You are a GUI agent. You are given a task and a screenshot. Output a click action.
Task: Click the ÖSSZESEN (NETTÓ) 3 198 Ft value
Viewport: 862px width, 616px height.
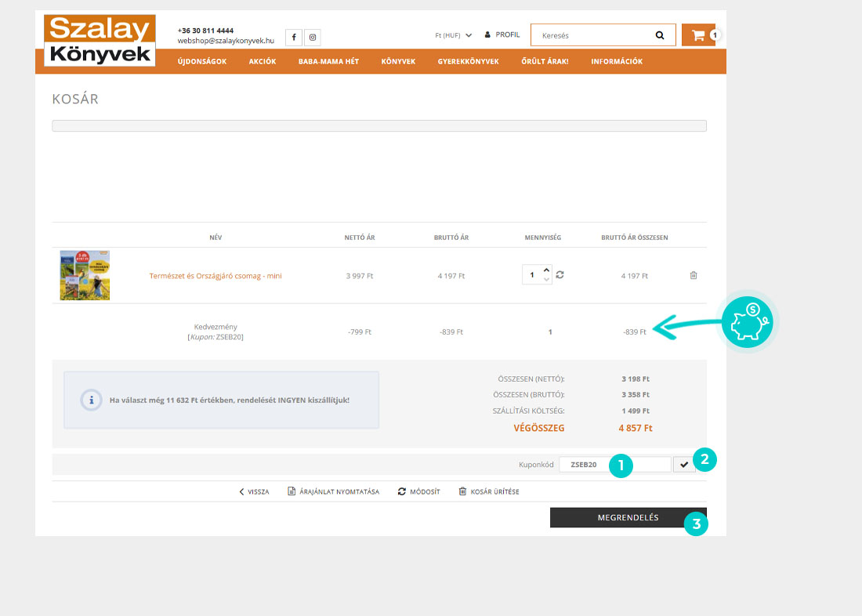pyautogui.click(x=636, y=379)
